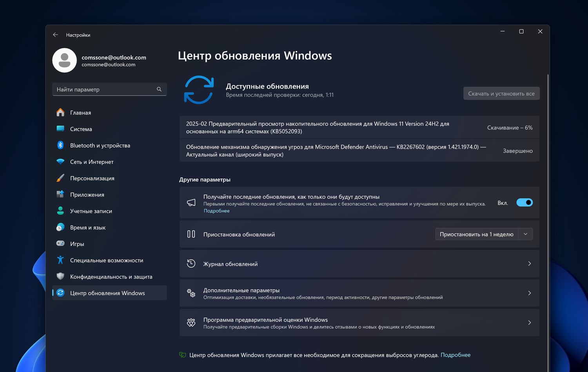Click the Игры gamepad icon
588x372 pixels.
(60, 244)
